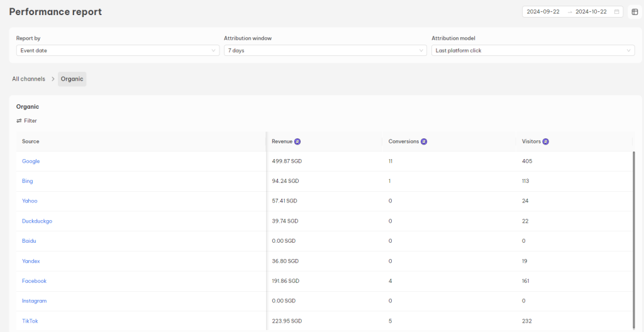Click the Revenue column info icon
644x332 pixels.
tap(297, 141)
